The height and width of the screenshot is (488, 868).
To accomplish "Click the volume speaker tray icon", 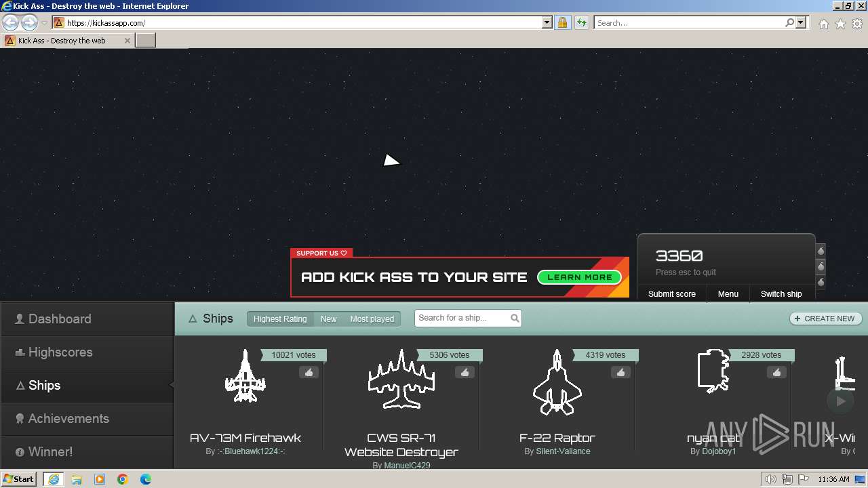I will click(x=771, y=479).
